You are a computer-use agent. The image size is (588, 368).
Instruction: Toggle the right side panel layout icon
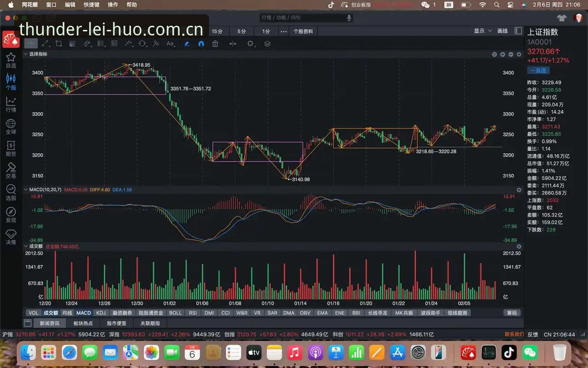point(518,31)
